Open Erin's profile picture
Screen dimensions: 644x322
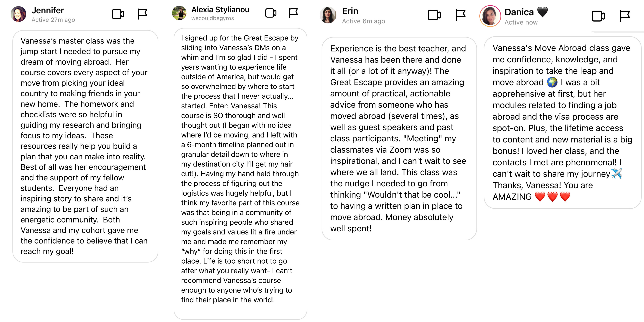tap(328, 15)
